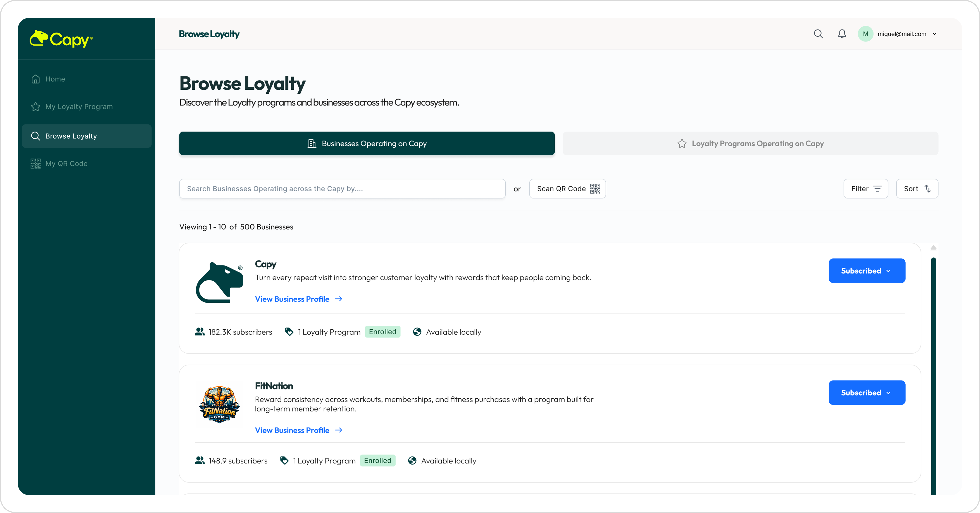Screen dimensions: 980x513
Task: Click the FitNation gym logo thumbnail
Action: tap(219, 405)
